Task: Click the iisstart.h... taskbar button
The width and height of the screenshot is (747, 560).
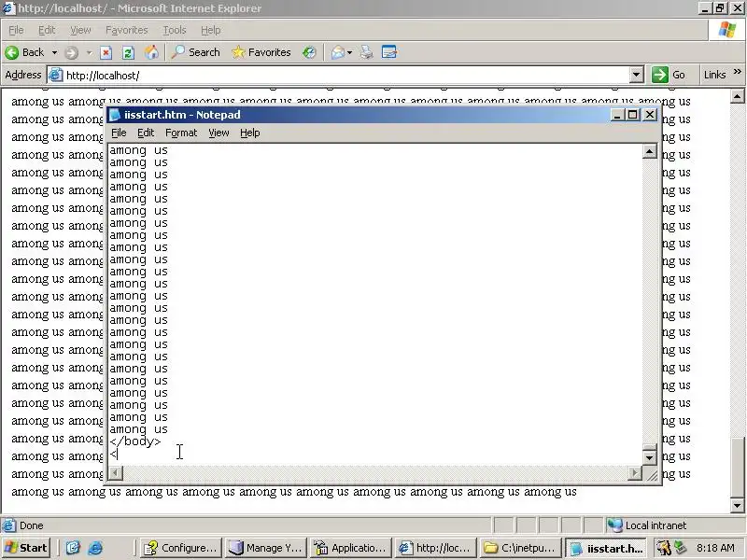Action: coord(606,548)
